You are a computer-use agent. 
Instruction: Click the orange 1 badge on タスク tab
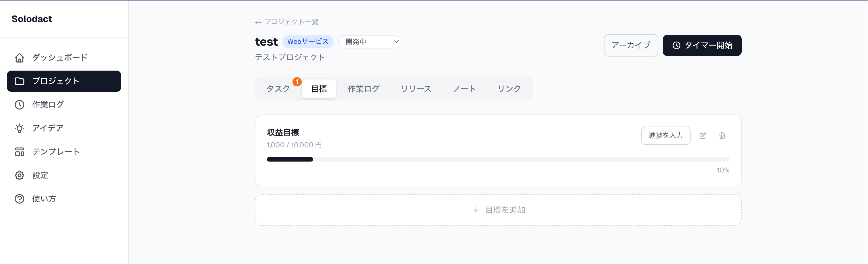click(x=297, y=82)
